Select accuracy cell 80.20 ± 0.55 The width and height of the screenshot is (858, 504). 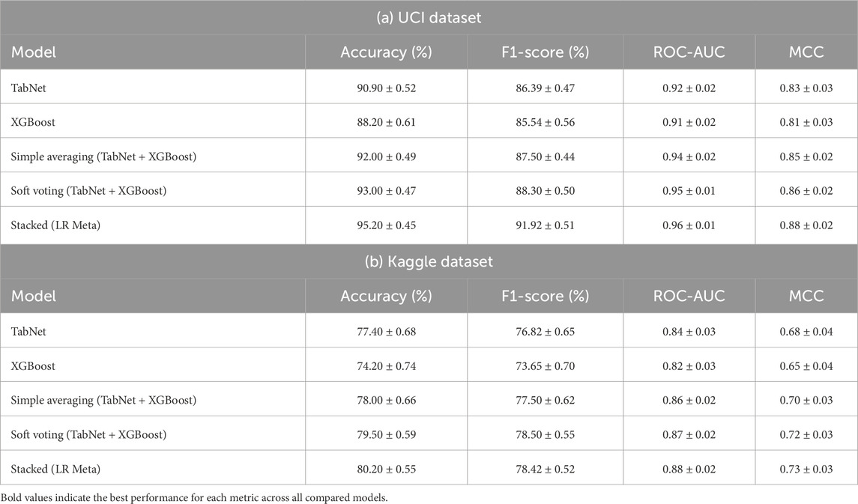[x=387, y=469]
